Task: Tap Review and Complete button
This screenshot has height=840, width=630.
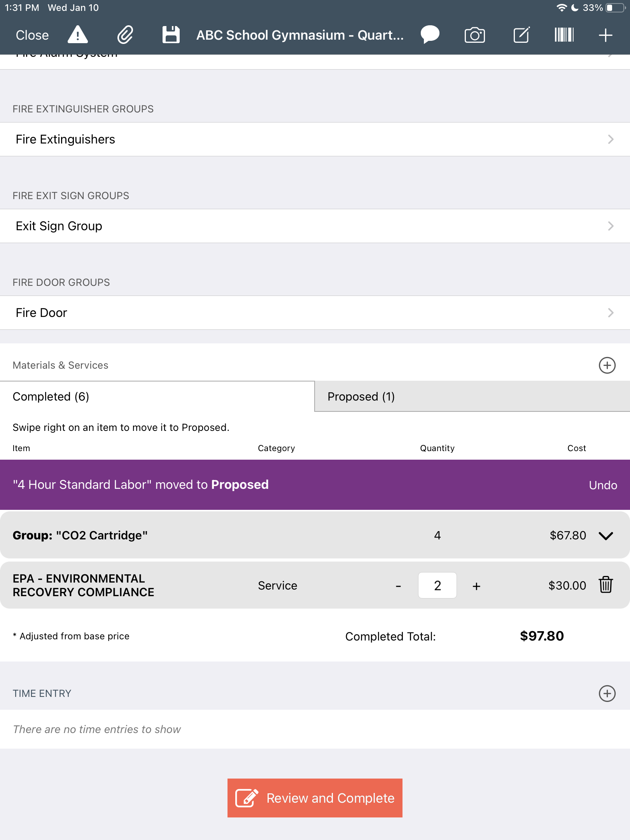Action: tap(315, 798)
